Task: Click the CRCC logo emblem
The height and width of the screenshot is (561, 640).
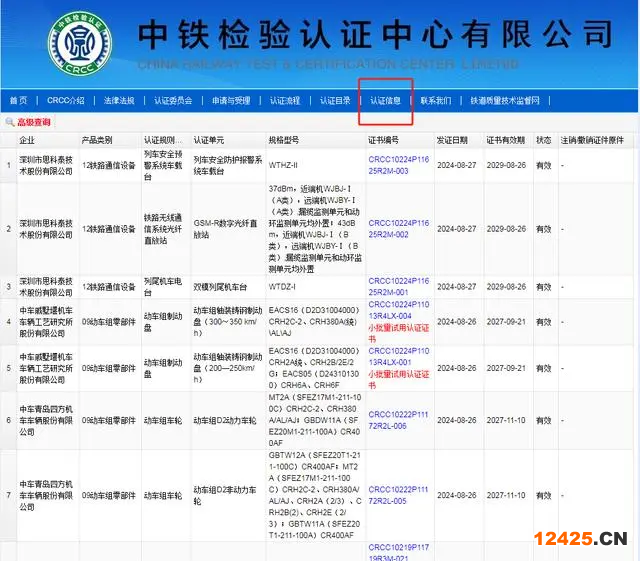Action: point(80,44)
